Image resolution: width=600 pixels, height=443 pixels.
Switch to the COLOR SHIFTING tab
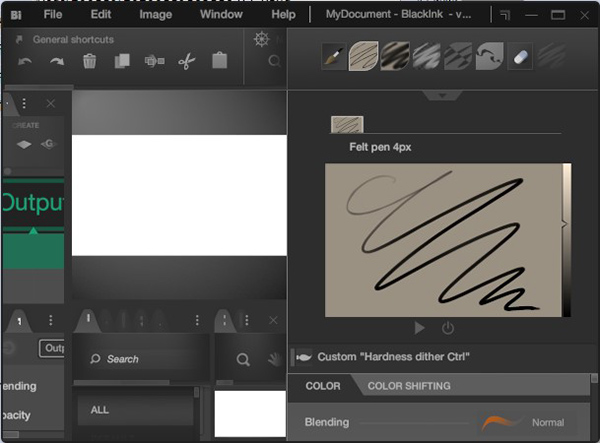point(408,386)
